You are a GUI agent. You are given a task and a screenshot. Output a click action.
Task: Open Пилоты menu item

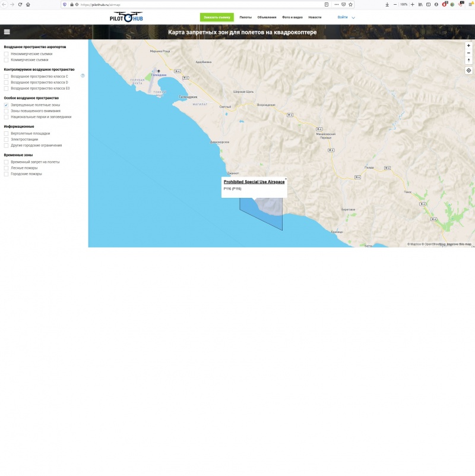246,17
